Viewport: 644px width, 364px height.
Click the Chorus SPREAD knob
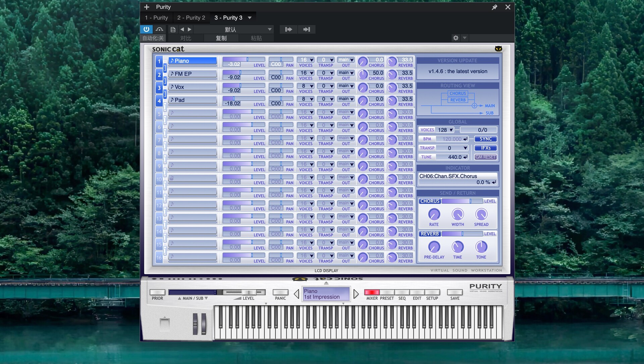coord(481,214)
